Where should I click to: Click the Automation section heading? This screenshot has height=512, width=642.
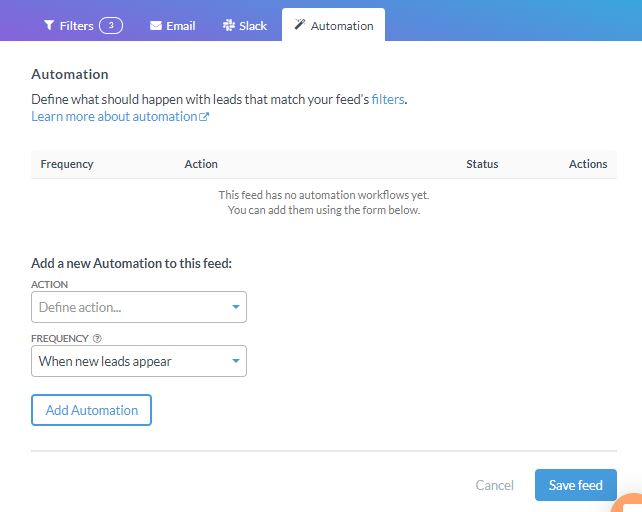coord(70,75)
